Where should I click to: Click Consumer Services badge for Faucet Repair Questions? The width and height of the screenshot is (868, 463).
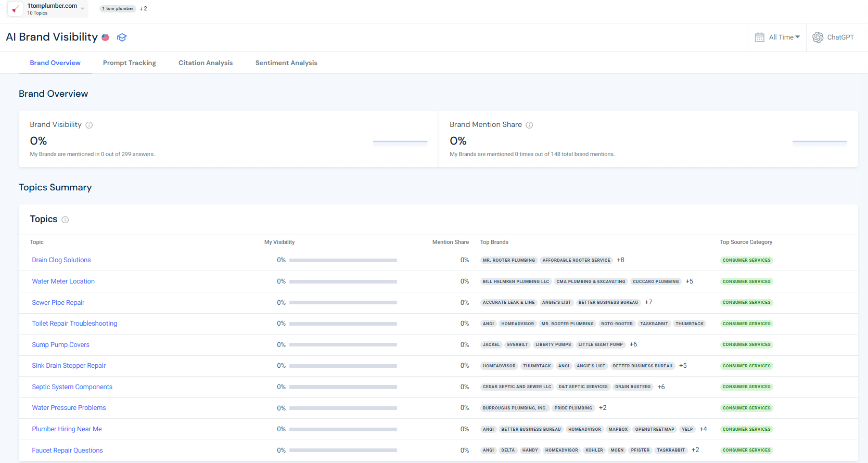746,451
